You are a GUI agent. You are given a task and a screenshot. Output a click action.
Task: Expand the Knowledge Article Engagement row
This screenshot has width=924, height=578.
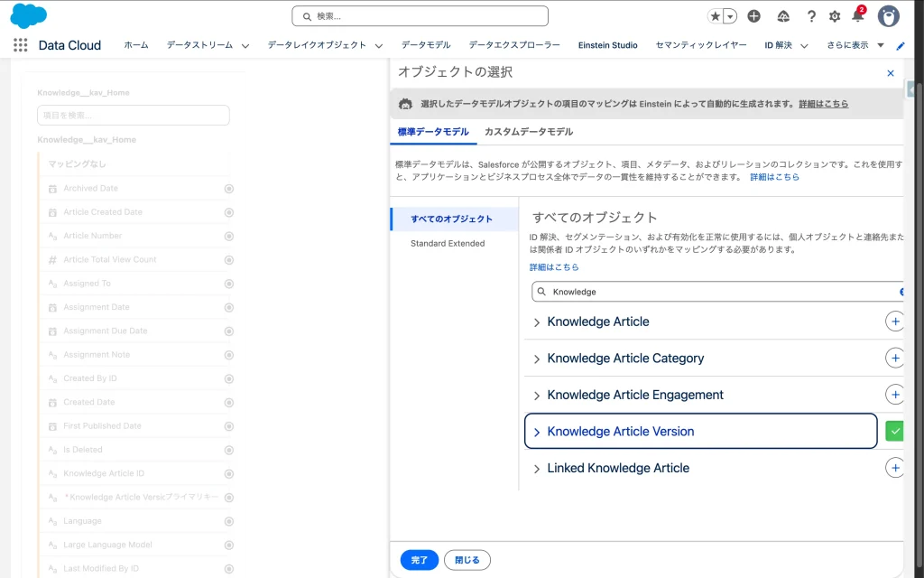pyautogui.click(x=537, y=396)
